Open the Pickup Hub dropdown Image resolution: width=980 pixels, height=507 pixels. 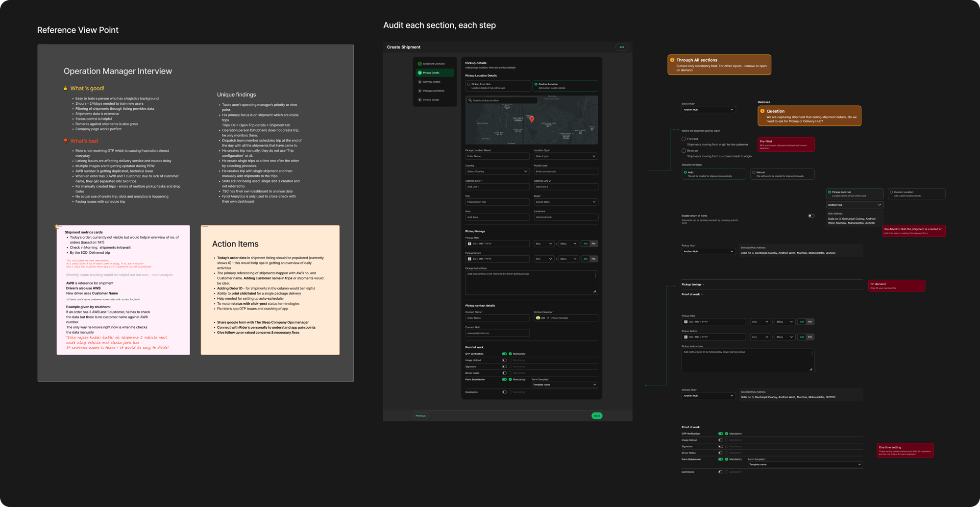(x=708, y=251)
